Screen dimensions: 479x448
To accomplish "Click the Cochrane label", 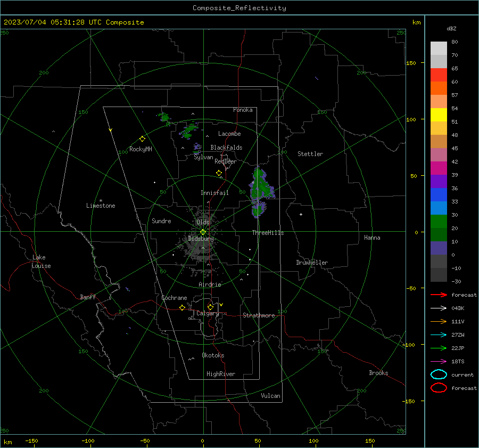I will 174,298.
